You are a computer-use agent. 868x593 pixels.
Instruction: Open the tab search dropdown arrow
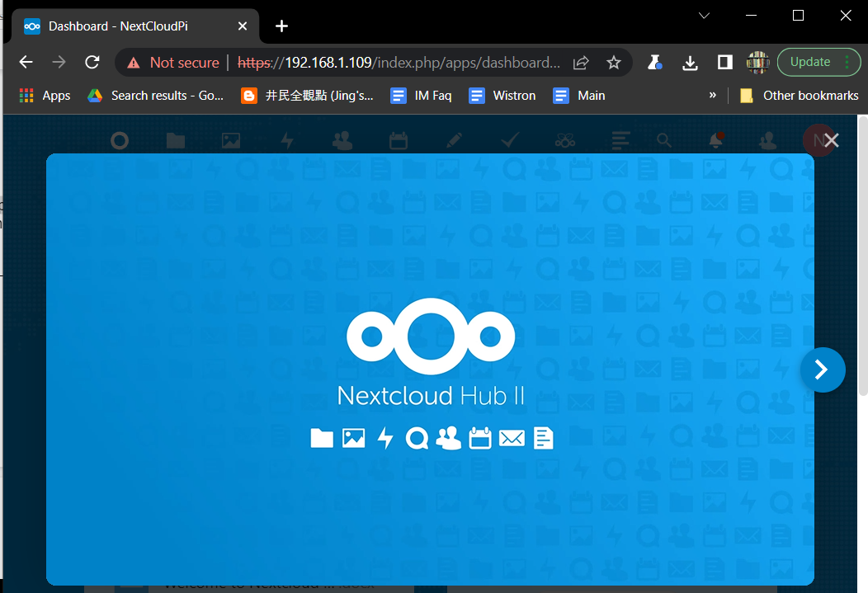[704, 16]
